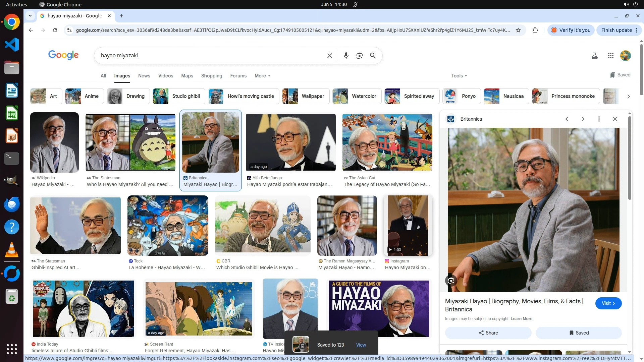This screenshot has width=644, height=362.
Task: Click the View link in saved notification
Action: click(361, 345)
